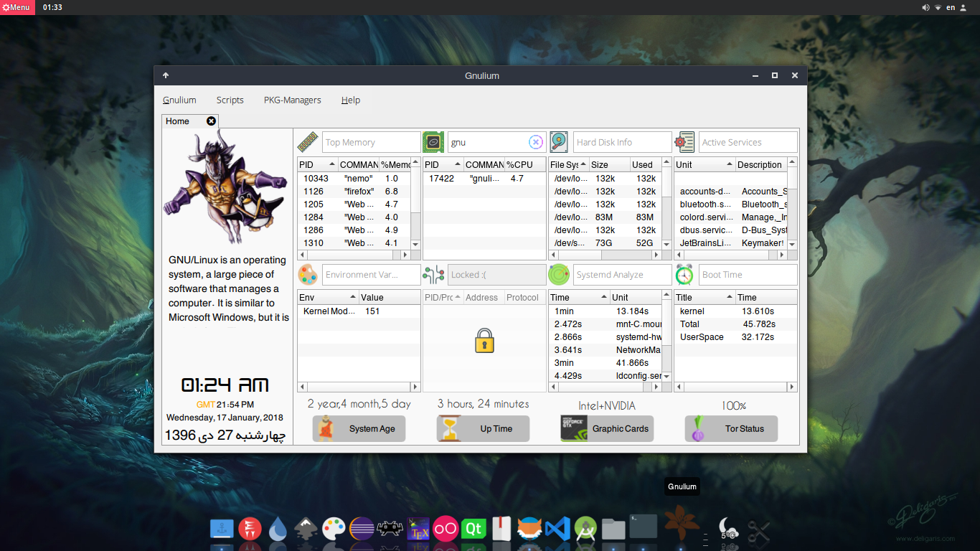Open Visual Studio Code from the dock
The width and height of the screenshot is (980, 551).
(557, 529)
